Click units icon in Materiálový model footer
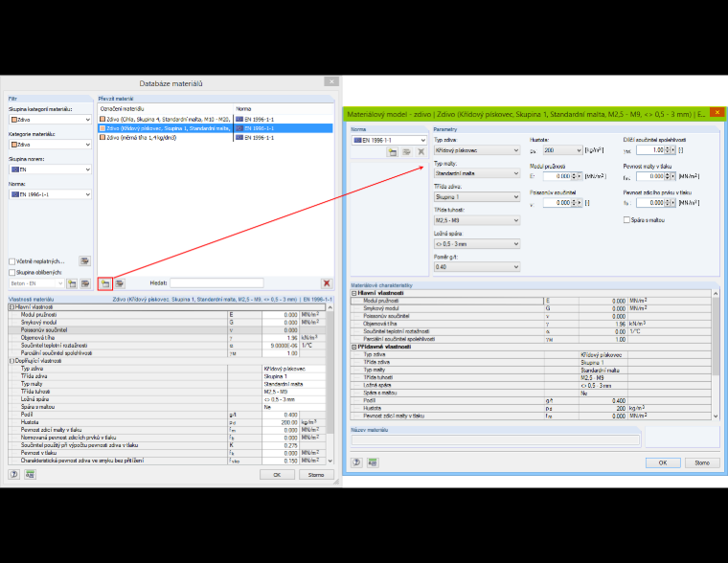The height and width of the screenshot is (563, 728). (x=373, y=462)
